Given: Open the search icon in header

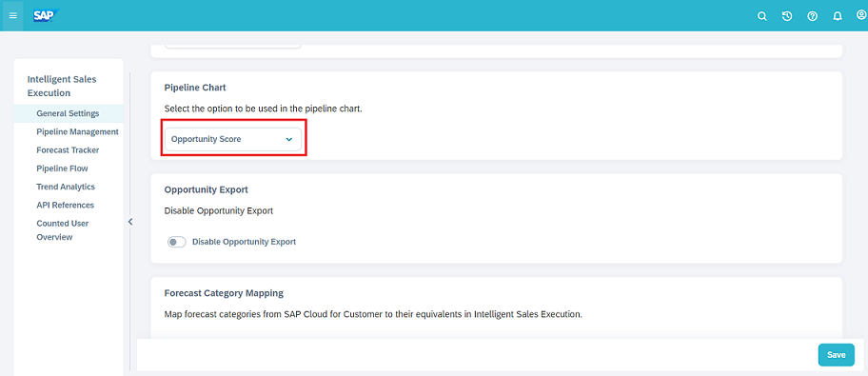Looking at the screenshot, I should pyautogui.click(x=762, y=16).
